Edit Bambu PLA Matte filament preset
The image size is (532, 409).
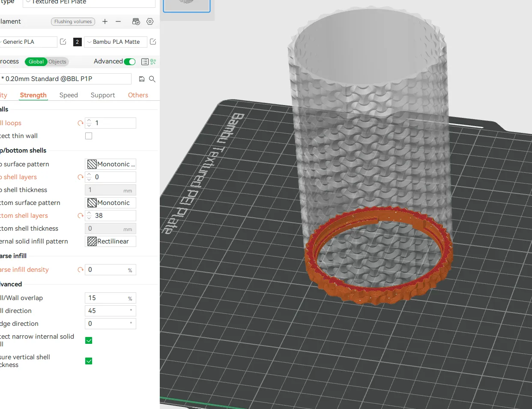153,42
